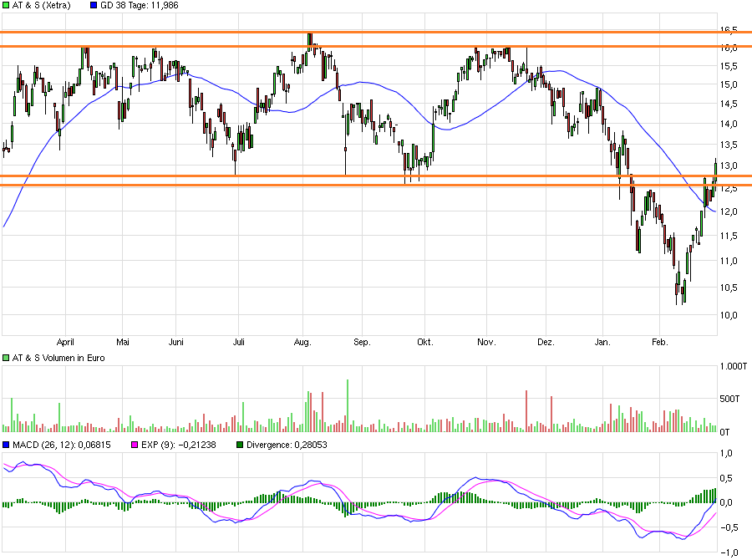
Task: Click the 14,0 price axis value
Action: [729, 124]
